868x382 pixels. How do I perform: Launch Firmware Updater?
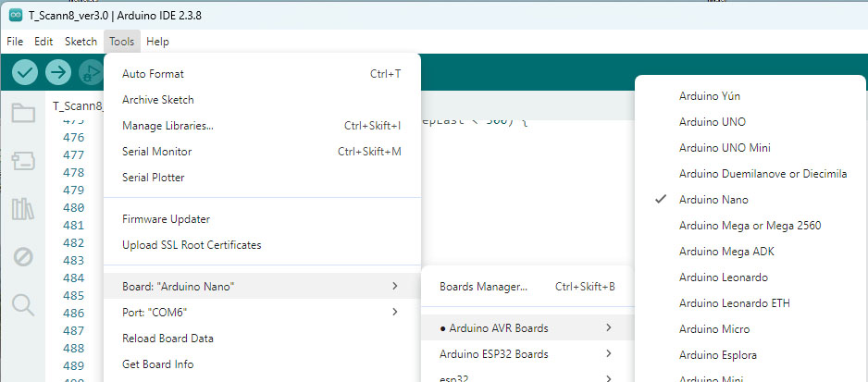coord(262,219)
